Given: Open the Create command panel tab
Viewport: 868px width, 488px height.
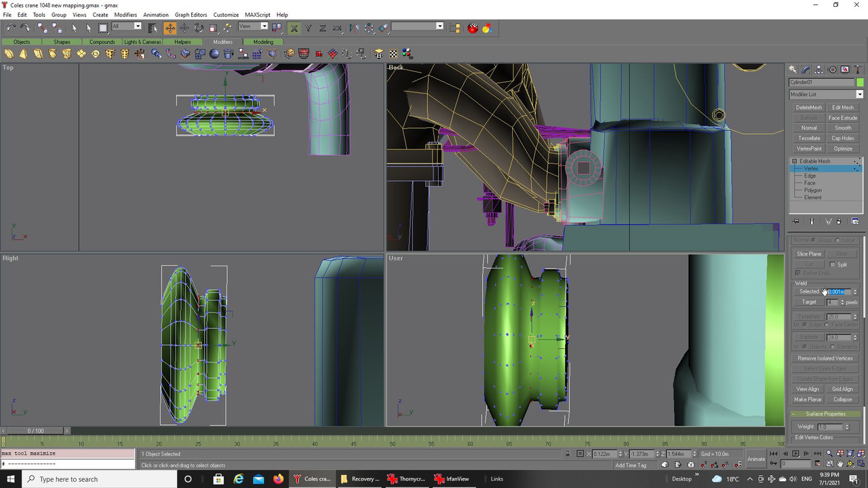Looking at the screenshot, I should [x=793, y=69].
